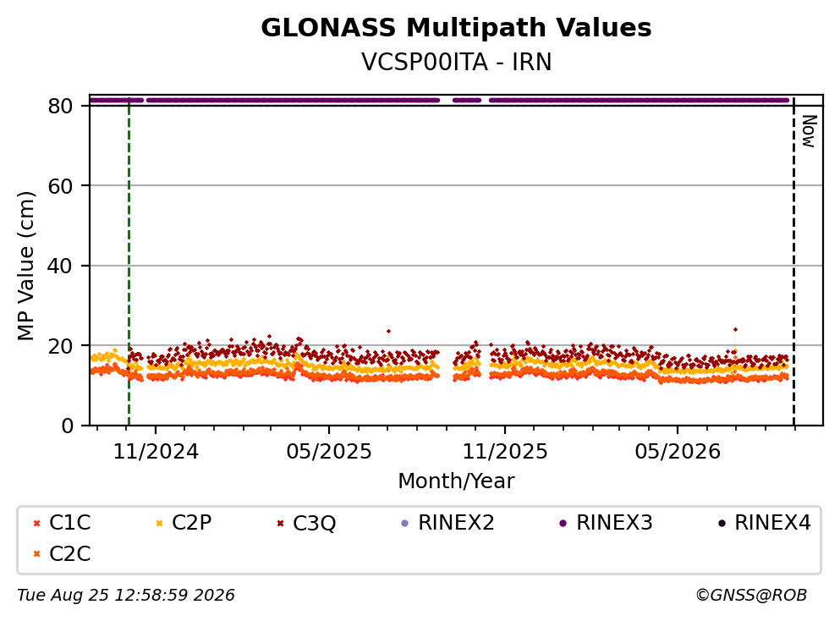
Task: Select the RINEX3 legend label
Action: click(614, 522)
